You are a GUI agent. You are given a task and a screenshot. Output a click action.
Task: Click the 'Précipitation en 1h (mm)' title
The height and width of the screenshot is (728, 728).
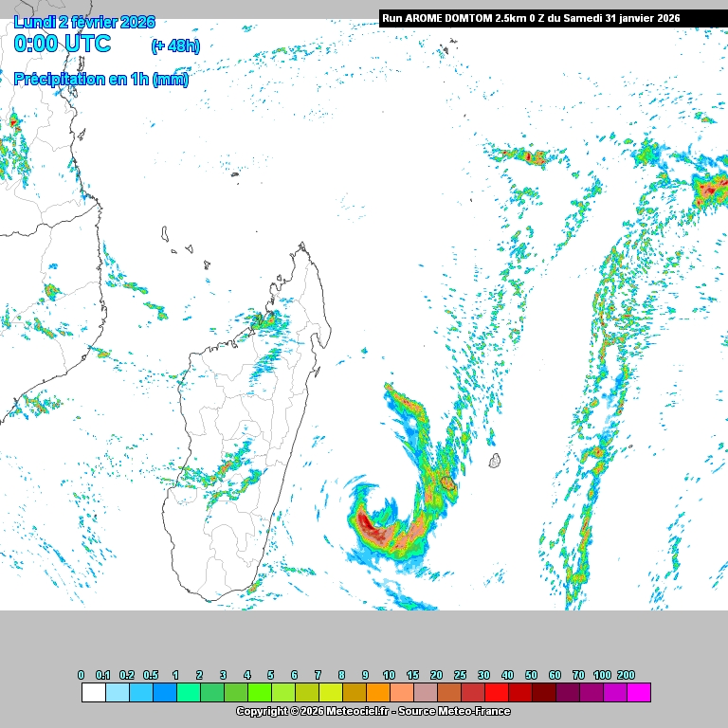[100, 80]
